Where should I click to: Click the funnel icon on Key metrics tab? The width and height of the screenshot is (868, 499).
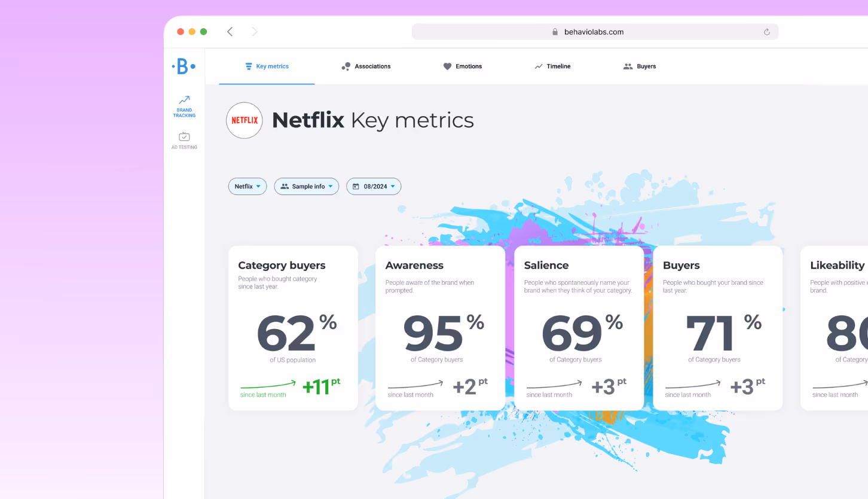[x=249, y=66]
